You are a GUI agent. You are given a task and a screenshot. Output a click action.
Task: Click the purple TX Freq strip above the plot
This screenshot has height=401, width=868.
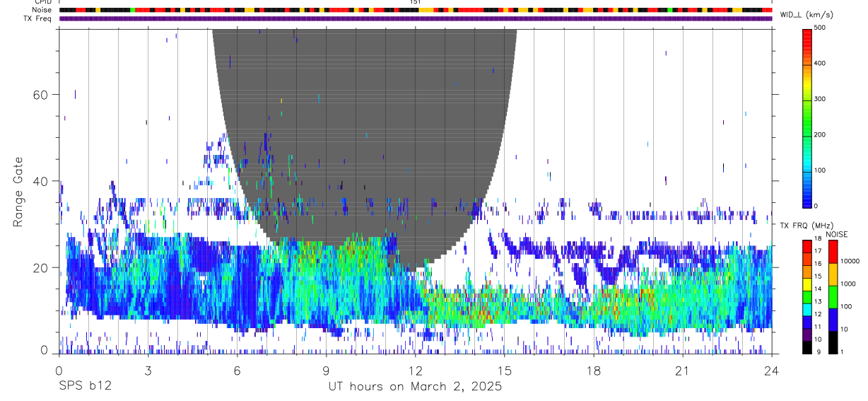[x=416, y=18]
